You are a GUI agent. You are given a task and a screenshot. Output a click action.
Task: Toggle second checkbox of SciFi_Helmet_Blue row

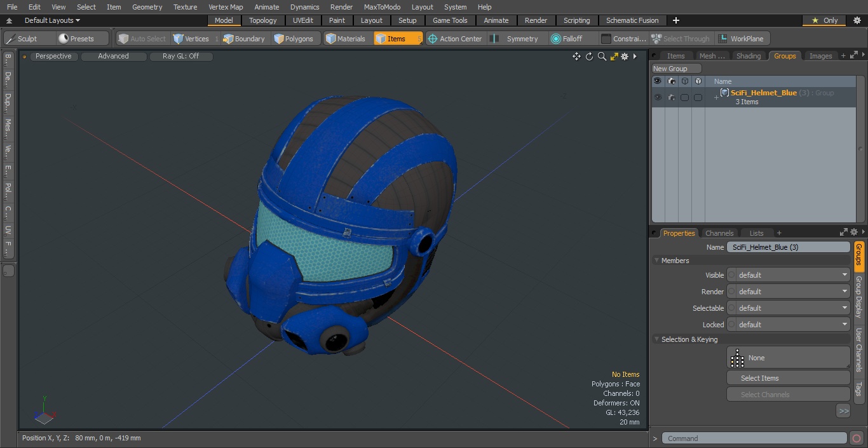698,97
